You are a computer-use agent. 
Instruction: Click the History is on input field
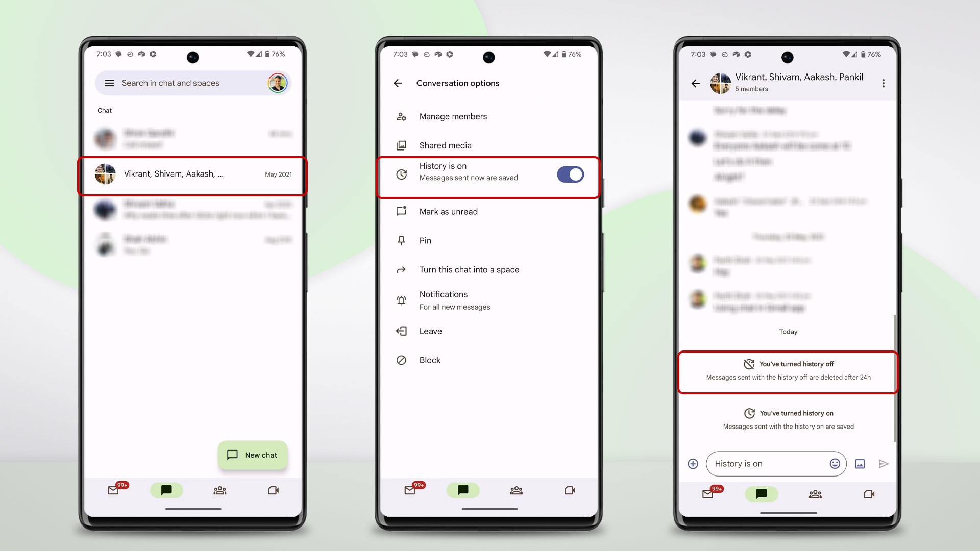tap(777, 464)
